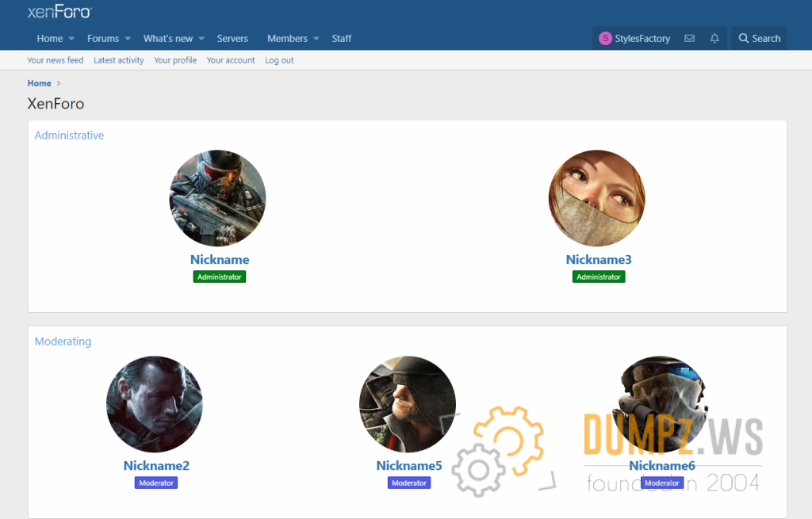Open Nickname2's profile avatar
The image size is (812, 519).
[x=155, y=404]
